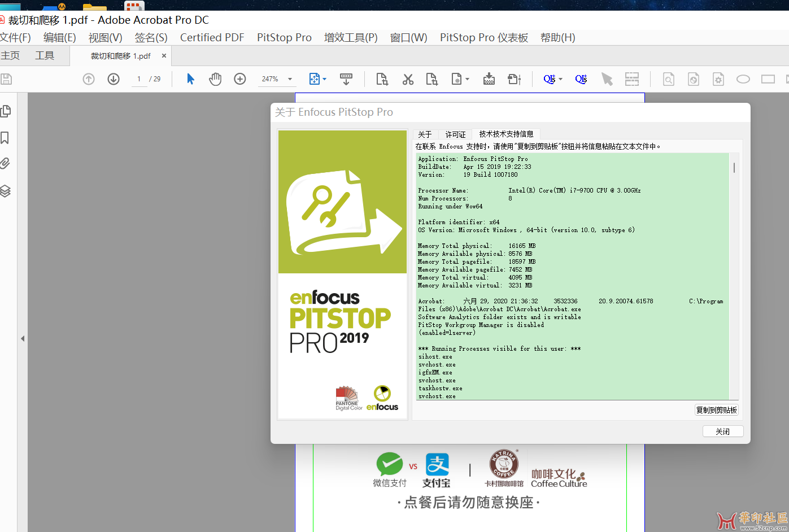The height and width of the screenshot is (532, 789).
Task: Open page thumbnails panel in sidebar
Action: (x=6, y=111)
